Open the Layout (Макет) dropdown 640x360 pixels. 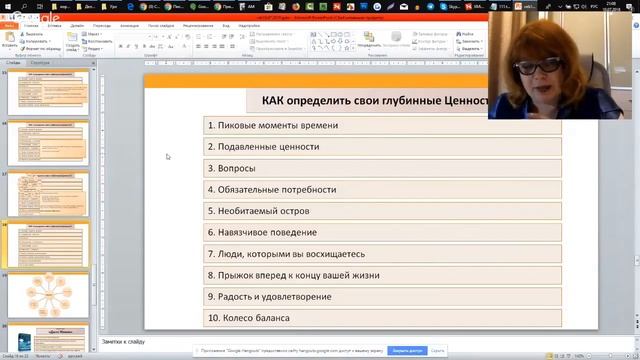point(91,34)
